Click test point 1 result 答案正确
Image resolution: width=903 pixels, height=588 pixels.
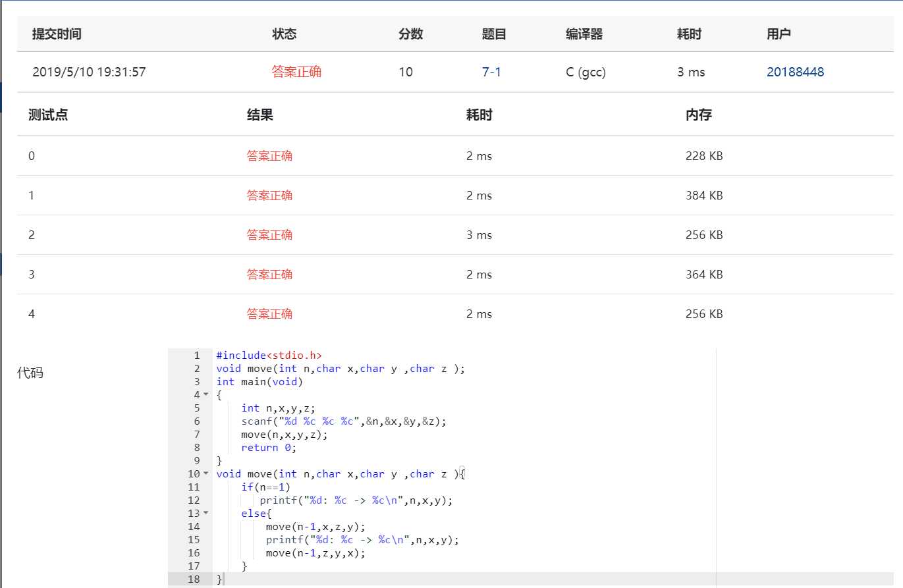[x=269, y=196]
